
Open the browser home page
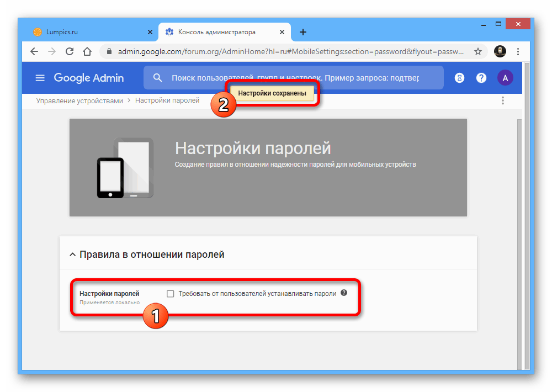(x=87, y=51)
